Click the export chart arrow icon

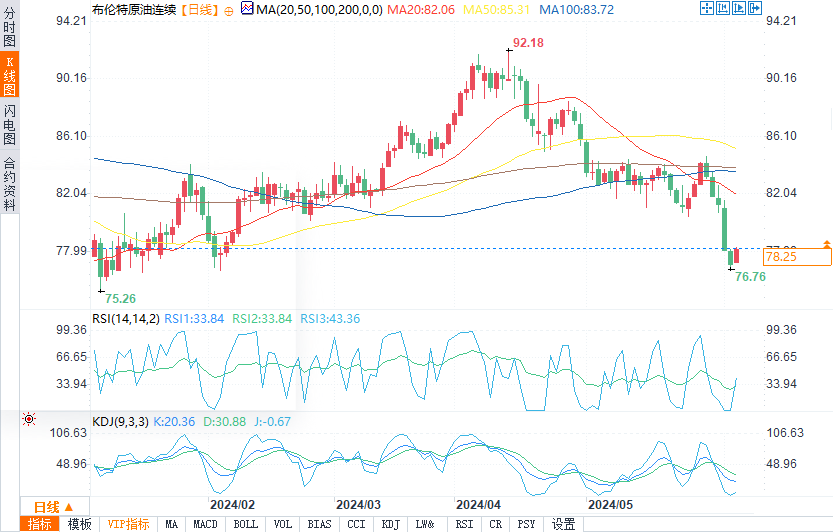tap(754, 8)
